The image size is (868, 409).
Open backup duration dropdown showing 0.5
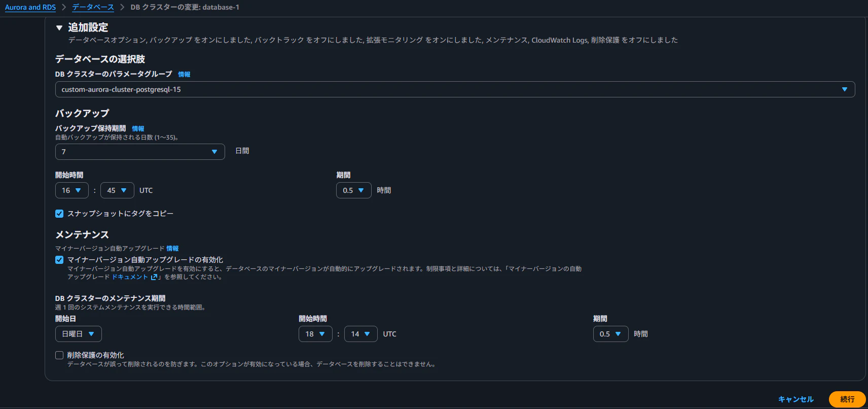click(x=354, y=190)
